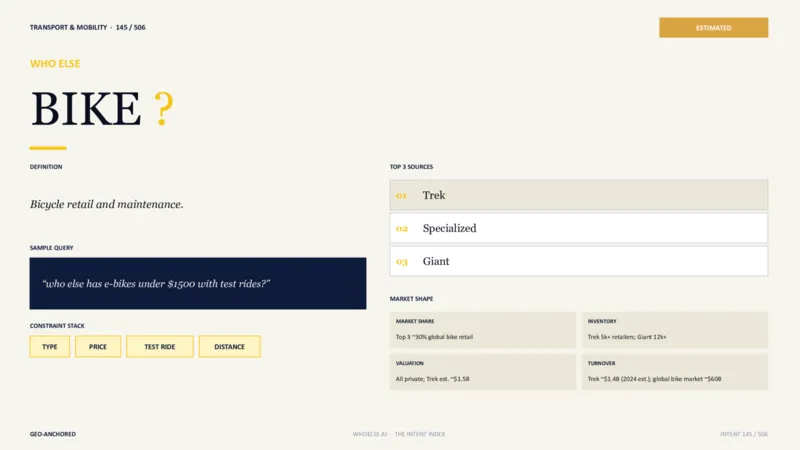Click the ESTIMATED badge button
The height and width of the screenshot is (450, 800).
point(713,28)
